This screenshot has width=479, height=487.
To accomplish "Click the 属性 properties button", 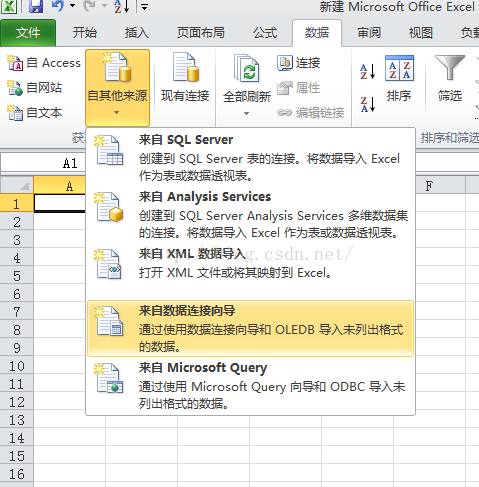I will click(x=299, y=88).
